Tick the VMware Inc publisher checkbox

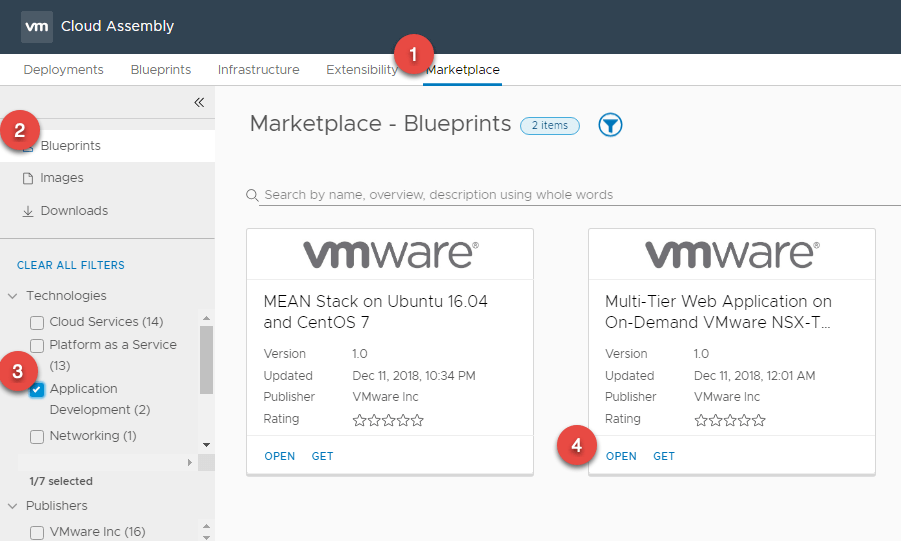point(37,533)
